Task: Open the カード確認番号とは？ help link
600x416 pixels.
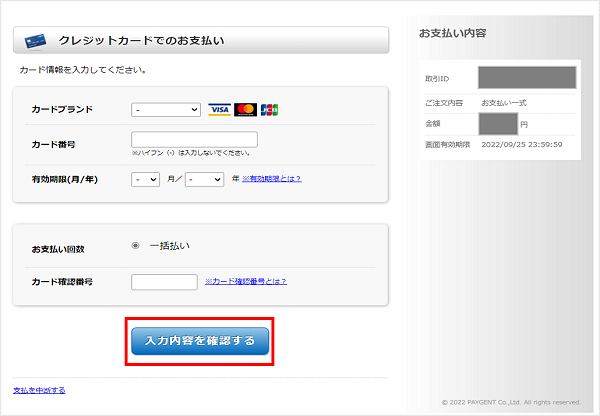Action: [x=246, y=282]
